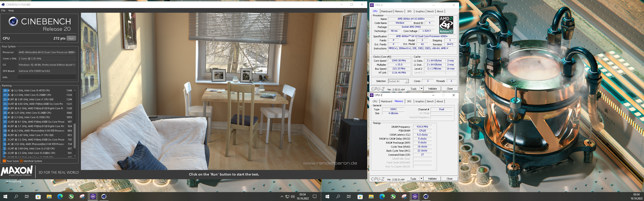Click the Cinebench sphere logo in the header

tap(13, 22)
